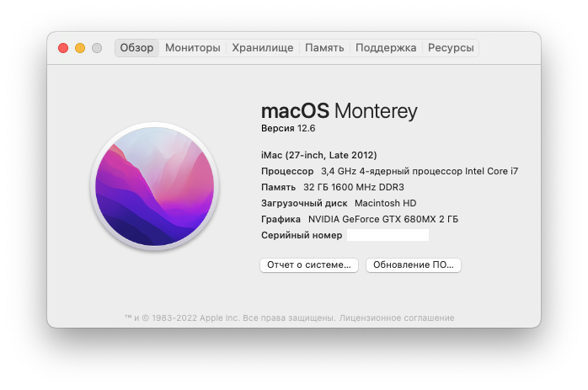The height and width of the screenshot is (390, 588).
Task: Switch to the Обзор tab
Action: 136,48
